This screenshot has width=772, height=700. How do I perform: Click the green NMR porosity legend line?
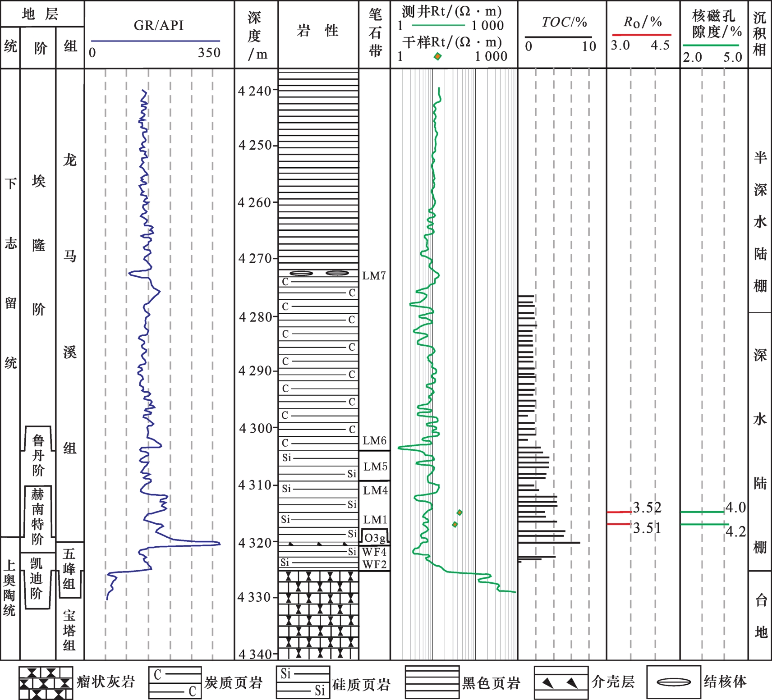[711, 46]
